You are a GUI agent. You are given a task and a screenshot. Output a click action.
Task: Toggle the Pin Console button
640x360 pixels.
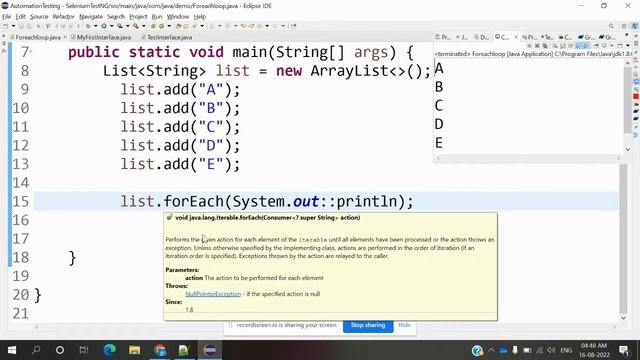[x=597, y=45]
